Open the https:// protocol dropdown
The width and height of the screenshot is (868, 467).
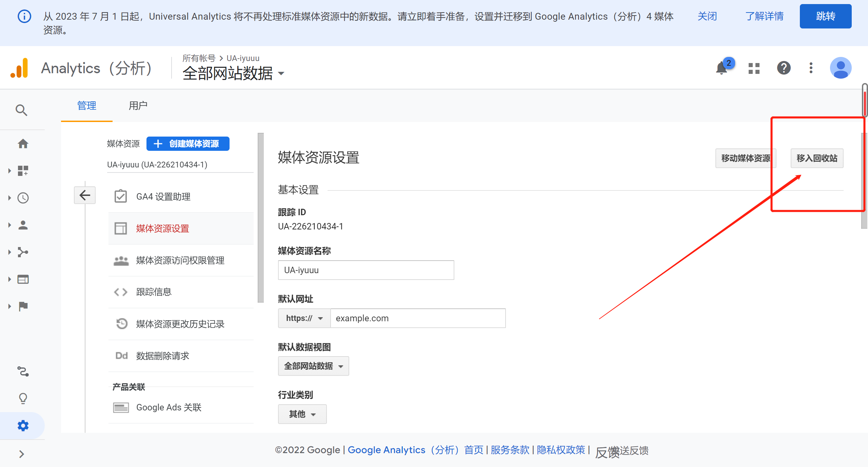click(x=303, y=318)
